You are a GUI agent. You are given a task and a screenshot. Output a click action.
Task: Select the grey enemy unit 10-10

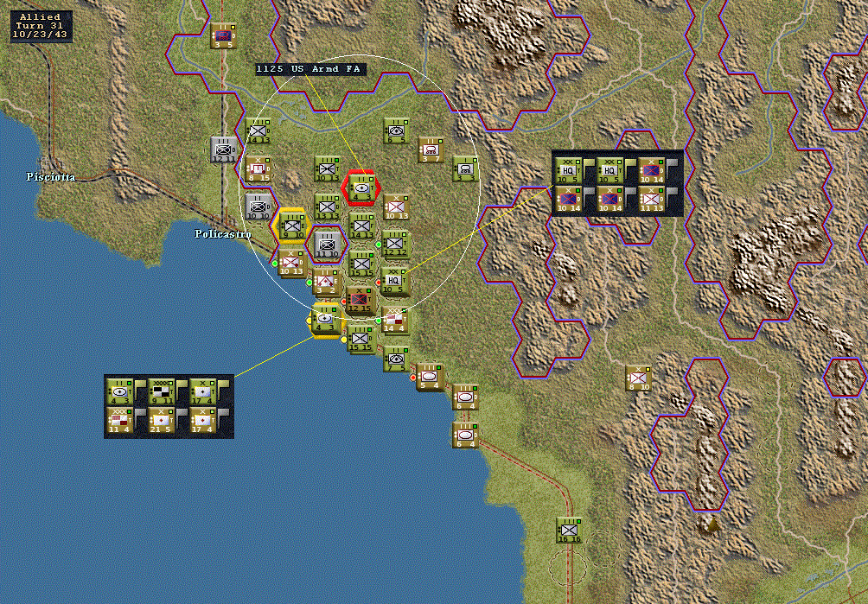coord(258,207)
